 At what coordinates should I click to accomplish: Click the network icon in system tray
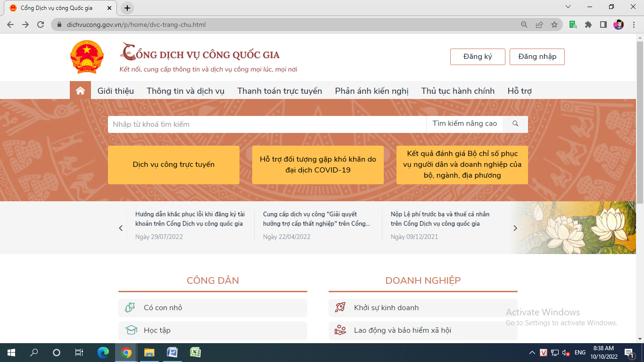[x=555, y=353]
